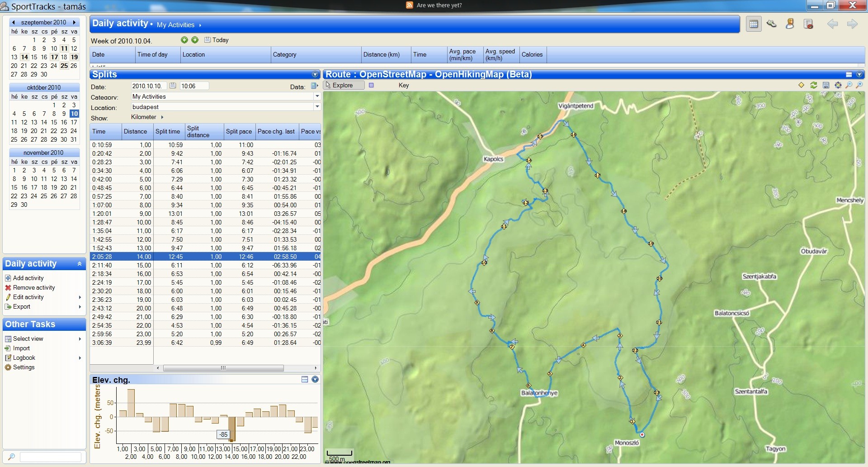Screen dimensions: 868x467
Task: Click the back navigation arrow
Action: coord(832,24)
